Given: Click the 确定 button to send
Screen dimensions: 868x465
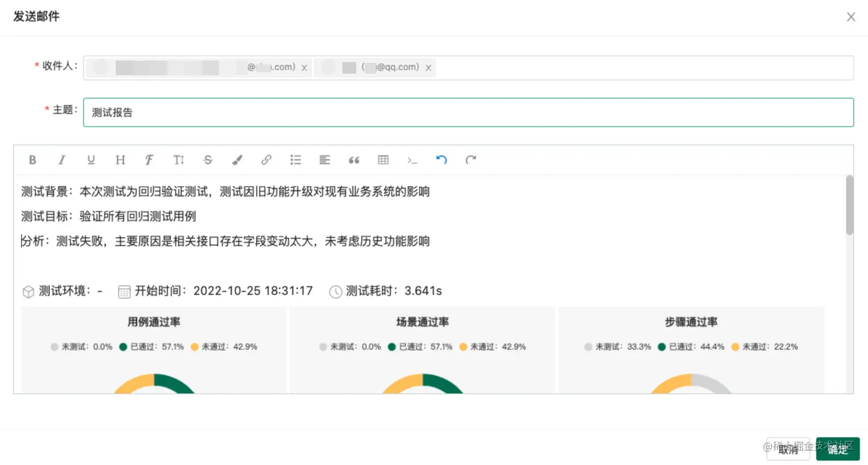Looking at the screenshot, I should point(838,449).
